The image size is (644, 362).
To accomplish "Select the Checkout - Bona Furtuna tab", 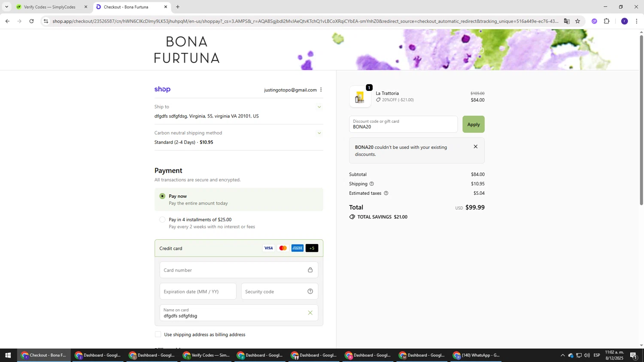I will tap(131, 7).
